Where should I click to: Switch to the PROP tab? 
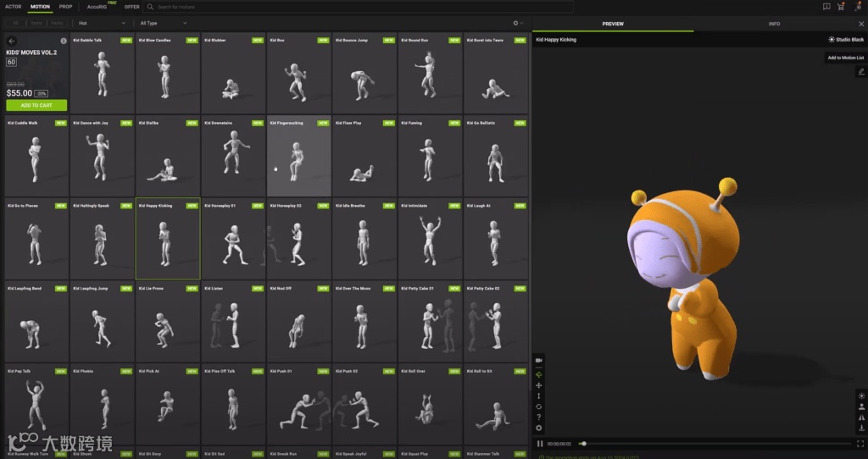tap(65, 7)
